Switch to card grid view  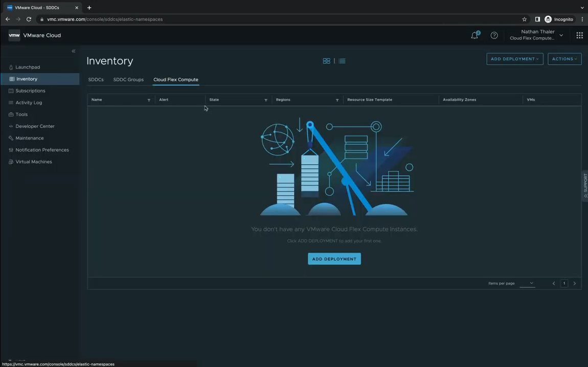coord(327,61)
